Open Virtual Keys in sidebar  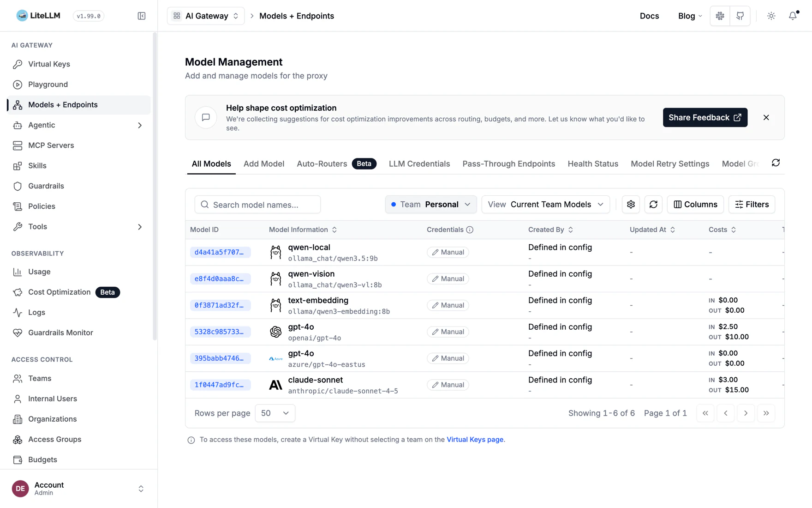pyautogui.click(x=79, y=64)
